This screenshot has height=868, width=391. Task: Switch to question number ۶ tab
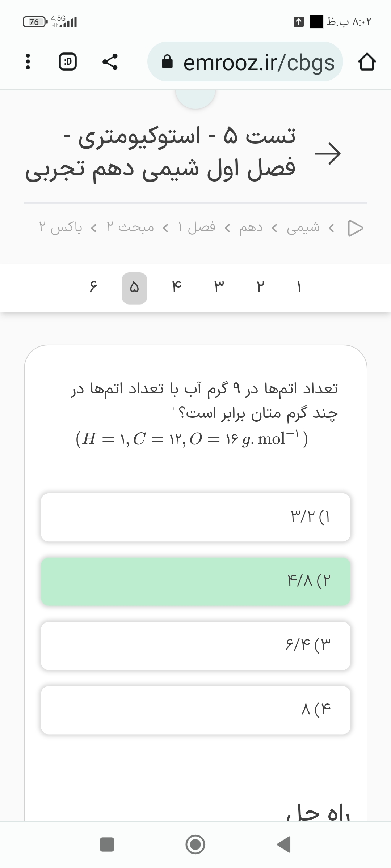pyautogui.click(x=93, y=288)
